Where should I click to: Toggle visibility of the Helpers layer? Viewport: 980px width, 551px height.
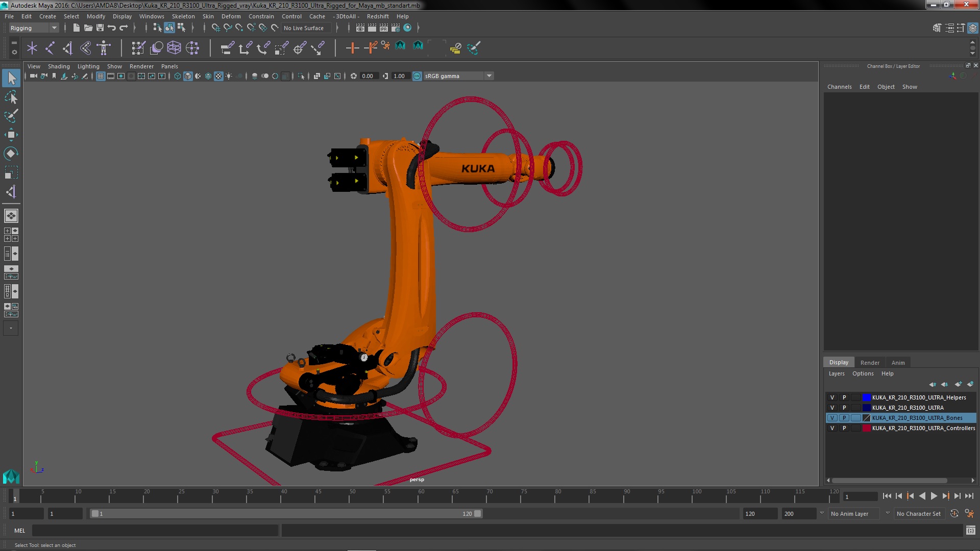tap(832, 397)
